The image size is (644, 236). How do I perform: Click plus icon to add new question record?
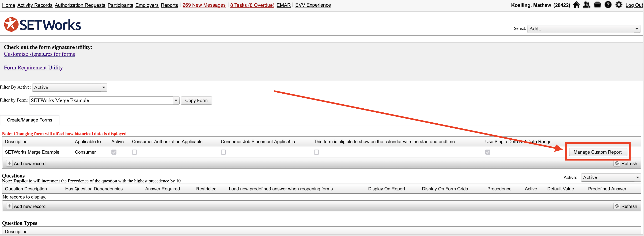pos(9,206)
